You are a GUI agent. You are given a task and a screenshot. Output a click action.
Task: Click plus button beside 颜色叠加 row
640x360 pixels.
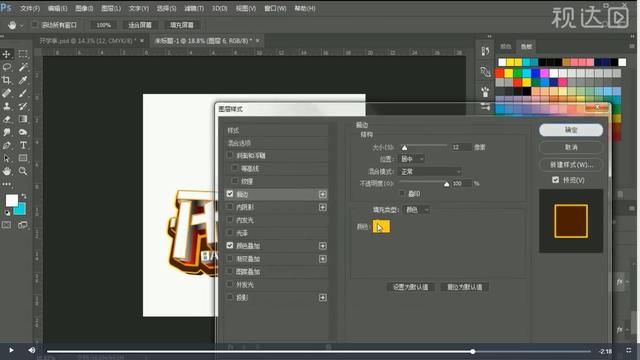[x=322, y=246]
